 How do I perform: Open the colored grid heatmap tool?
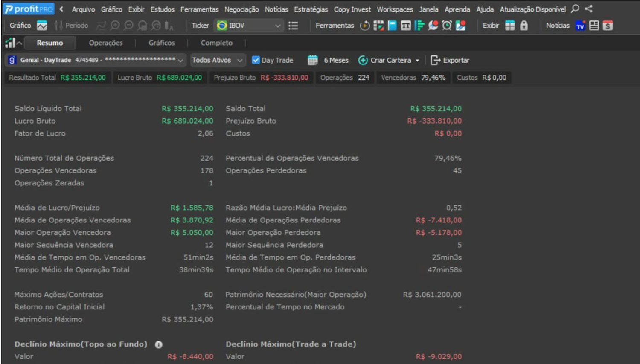pos(378,26)
